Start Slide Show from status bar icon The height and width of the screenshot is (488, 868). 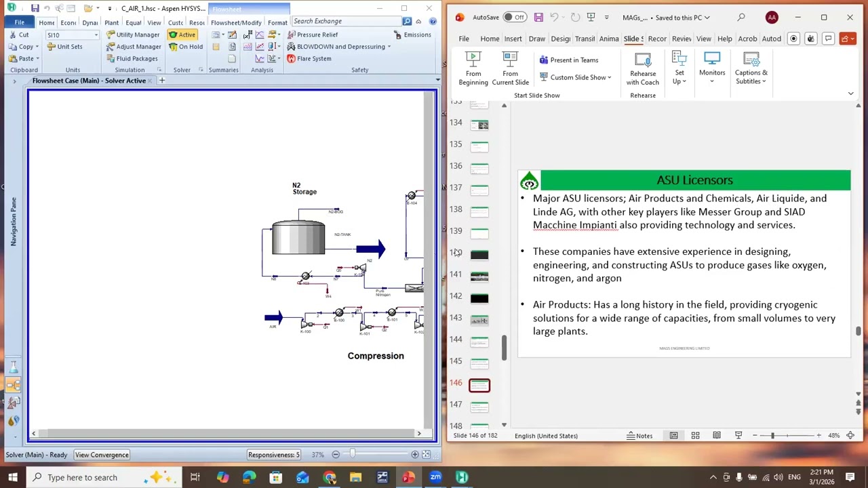[738, 436]
